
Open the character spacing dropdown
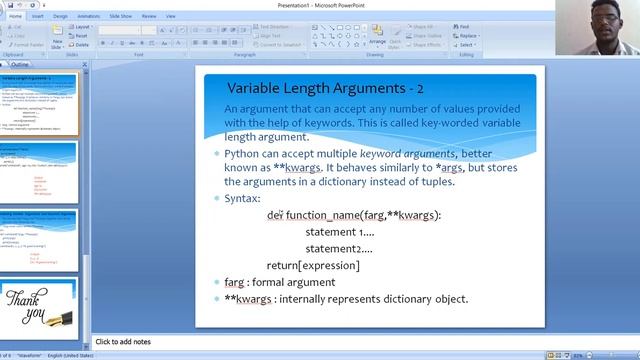(x=152, y=43)
